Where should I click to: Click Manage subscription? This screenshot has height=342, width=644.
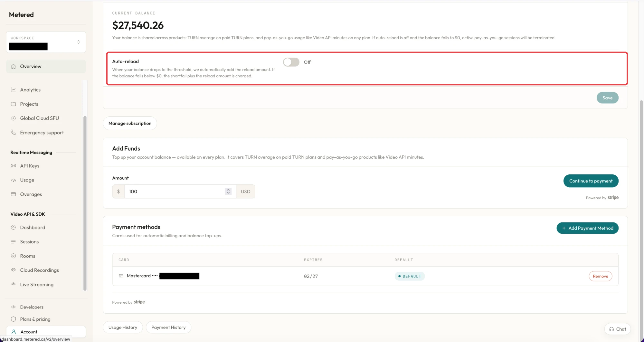click(x=130, y=123)
